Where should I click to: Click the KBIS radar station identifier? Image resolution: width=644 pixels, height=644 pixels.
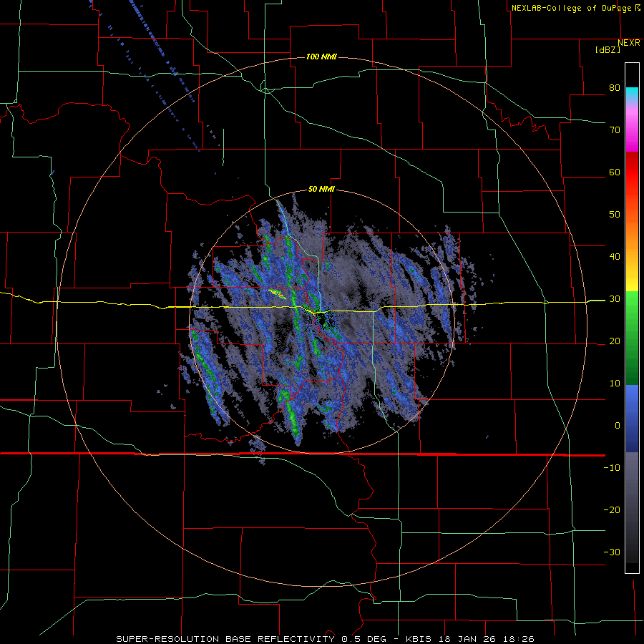click(x=420, y=639)
